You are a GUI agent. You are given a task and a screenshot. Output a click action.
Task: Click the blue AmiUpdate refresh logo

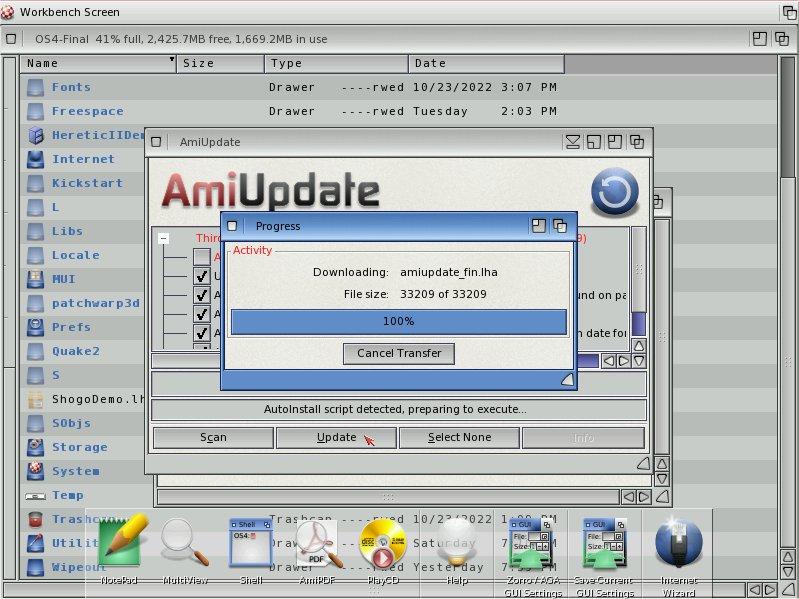point(615,192)
